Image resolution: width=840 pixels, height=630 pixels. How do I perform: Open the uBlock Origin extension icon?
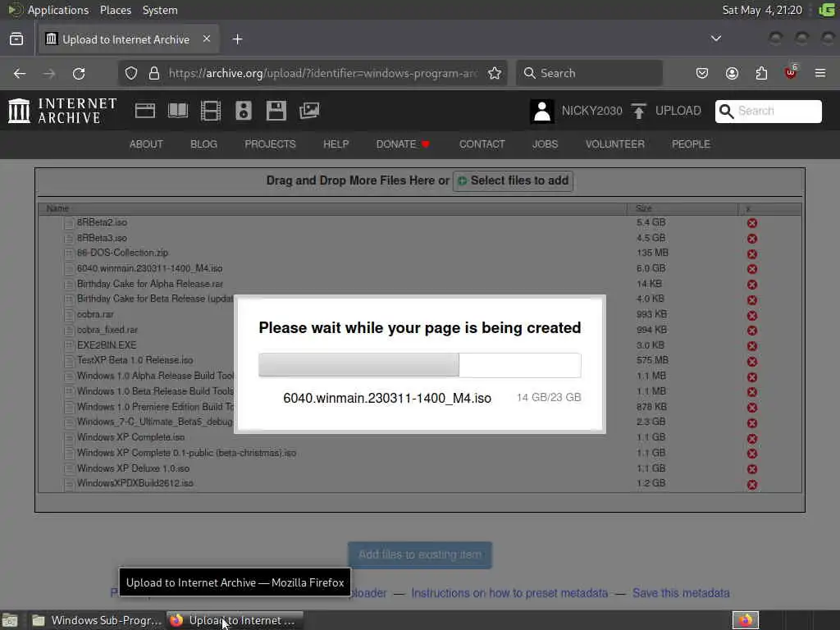click(791, 72)
